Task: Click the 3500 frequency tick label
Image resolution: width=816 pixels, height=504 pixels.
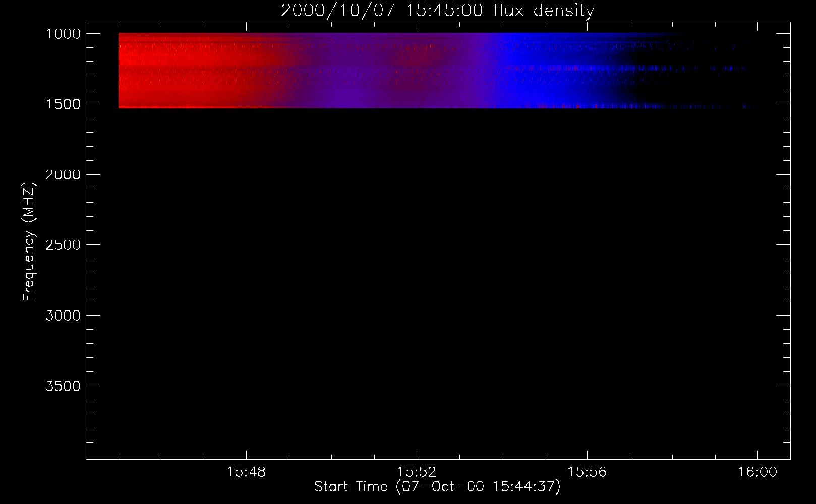Action: click(x=64, y=386)
